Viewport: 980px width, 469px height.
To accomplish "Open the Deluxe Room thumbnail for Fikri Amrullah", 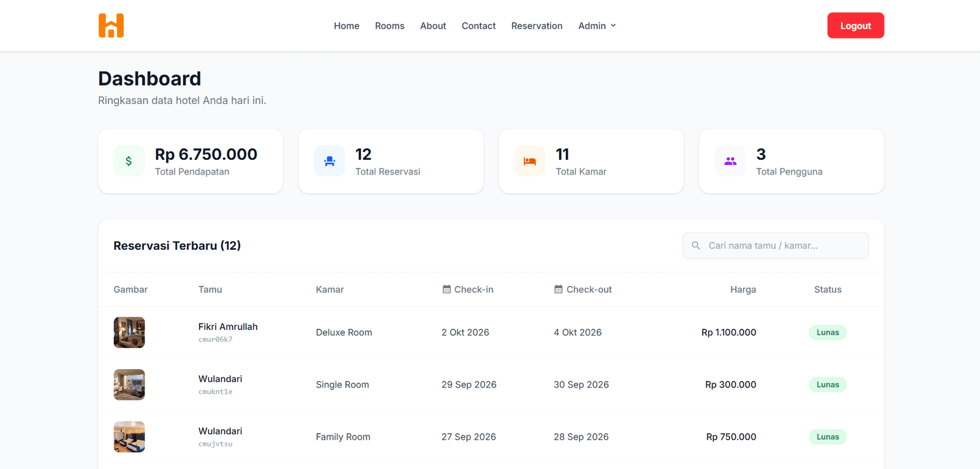I will tap(129, 332).
